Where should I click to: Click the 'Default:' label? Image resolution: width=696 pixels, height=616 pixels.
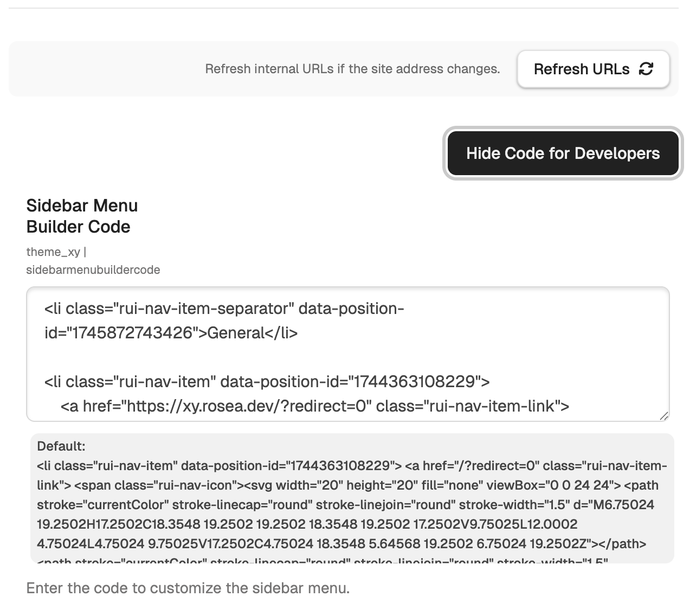(x=61, y=446)
